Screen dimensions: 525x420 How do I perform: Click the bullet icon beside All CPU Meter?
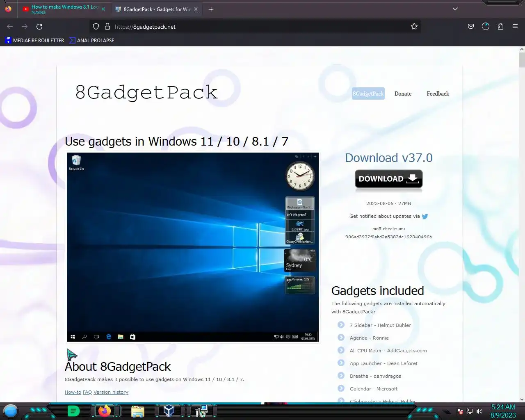341,350
